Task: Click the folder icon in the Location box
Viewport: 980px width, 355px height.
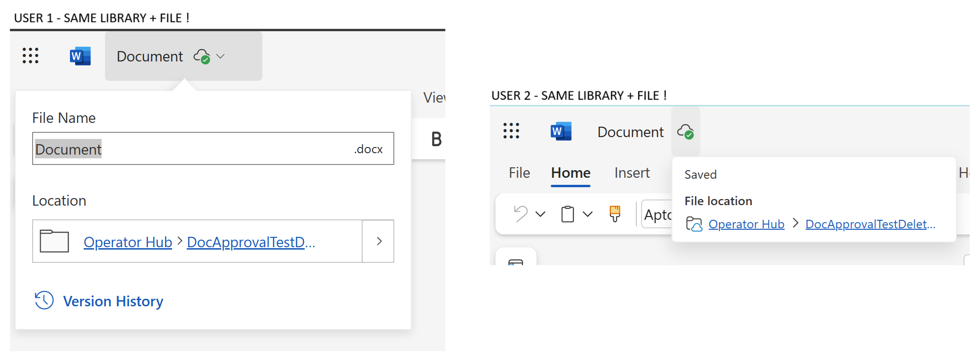Action: tap(55, 241)
